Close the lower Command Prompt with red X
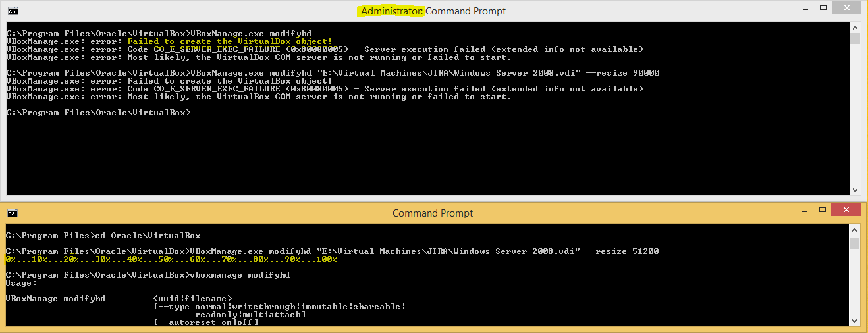Screen dimensions: 868x333 [845, 210]
